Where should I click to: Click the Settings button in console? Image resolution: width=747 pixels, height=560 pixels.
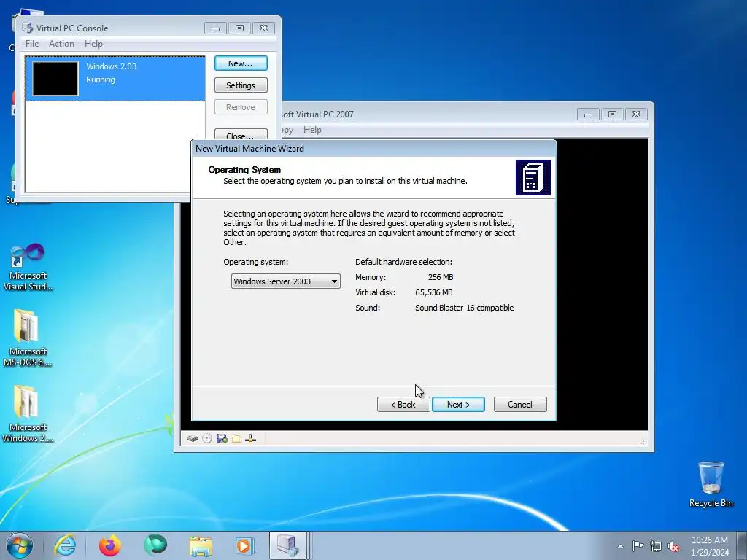coord(241,85)
